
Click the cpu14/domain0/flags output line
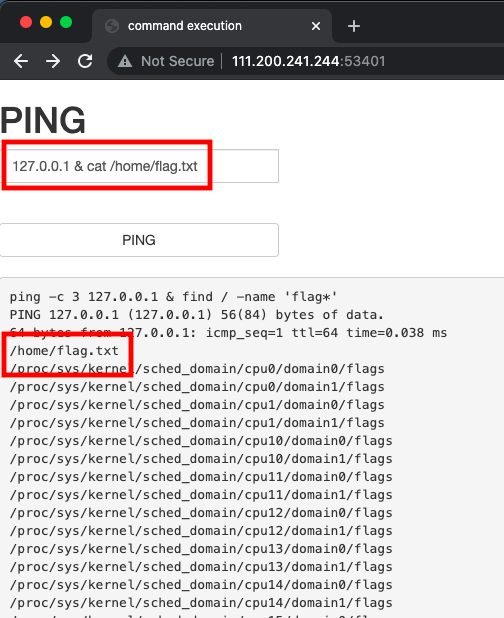point(201,584)
